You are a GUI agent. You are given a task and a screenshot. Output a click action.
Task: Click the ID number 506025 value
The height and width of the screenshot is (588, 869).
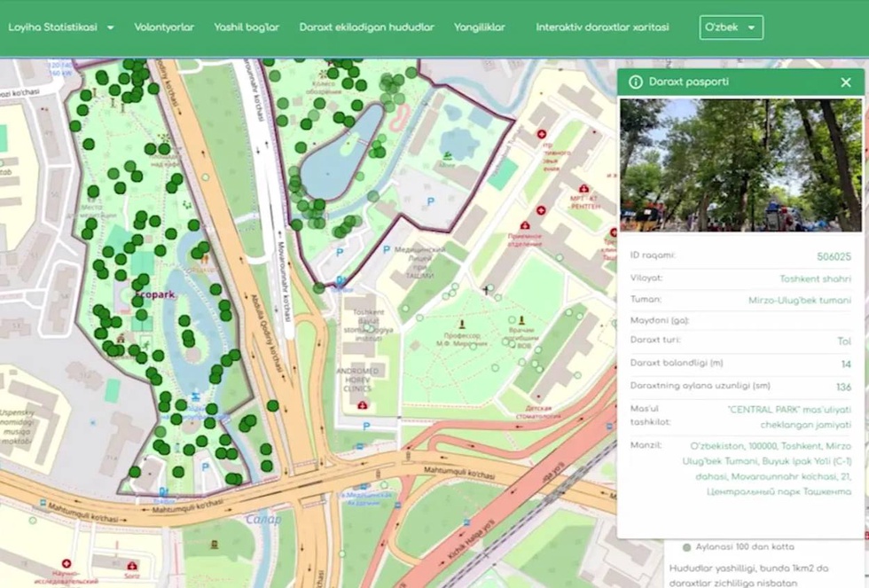(833, 256)
